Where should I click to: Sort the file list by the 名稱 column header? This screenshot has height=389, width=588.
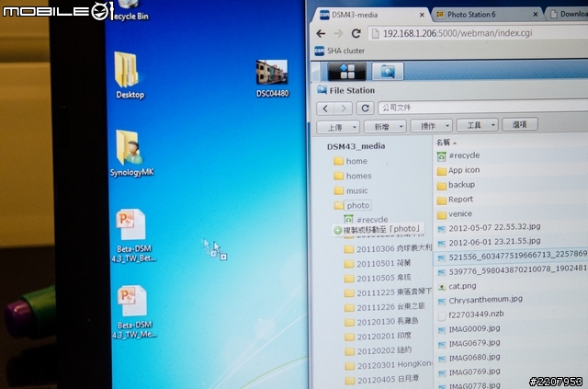click(x=447, y=143)
